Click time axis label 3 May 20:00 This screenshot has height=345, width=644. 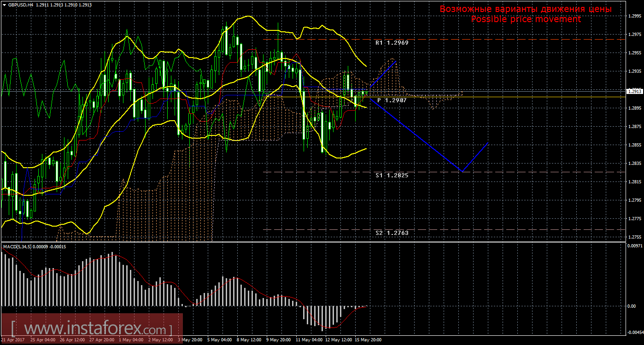[190, 340]
